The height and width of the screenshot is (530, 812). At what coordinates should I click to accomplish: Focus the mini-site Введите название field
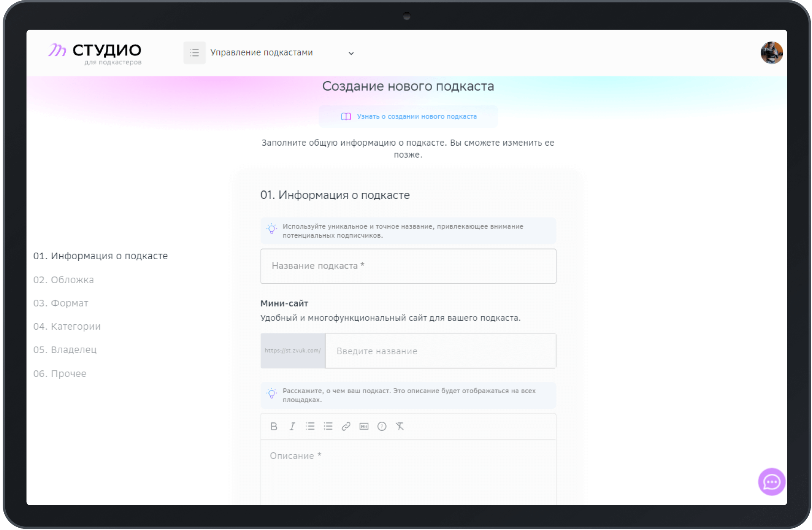440,351
